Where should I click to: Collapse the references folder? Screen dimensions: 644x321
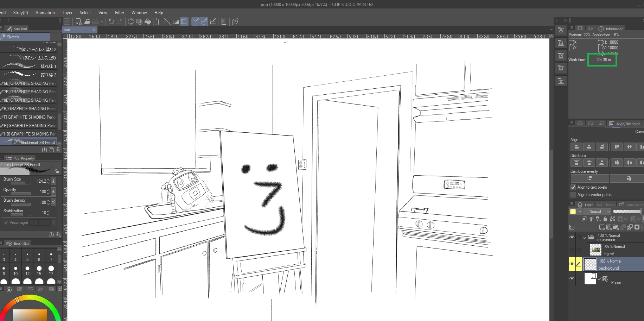pos(585,238)
